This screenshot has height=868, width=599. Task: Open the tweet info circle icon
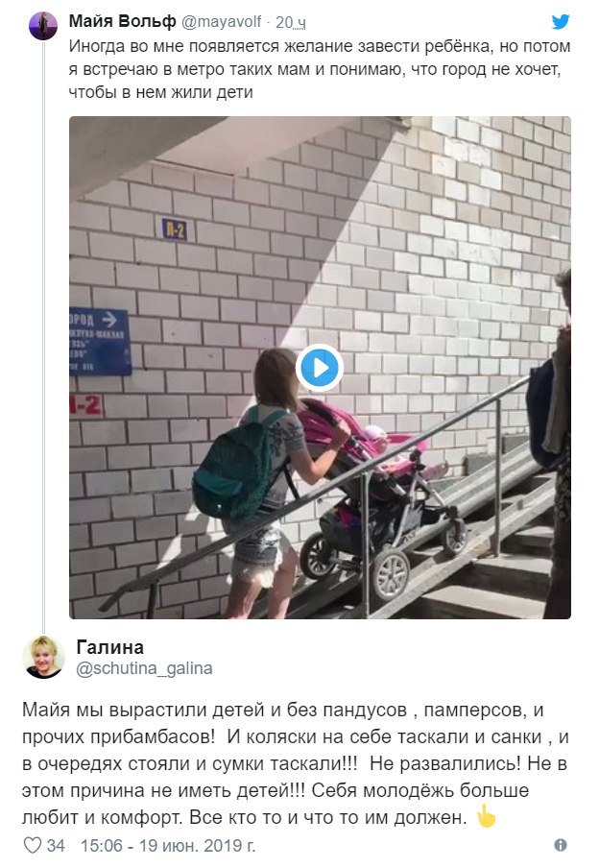tap(561, 845)
